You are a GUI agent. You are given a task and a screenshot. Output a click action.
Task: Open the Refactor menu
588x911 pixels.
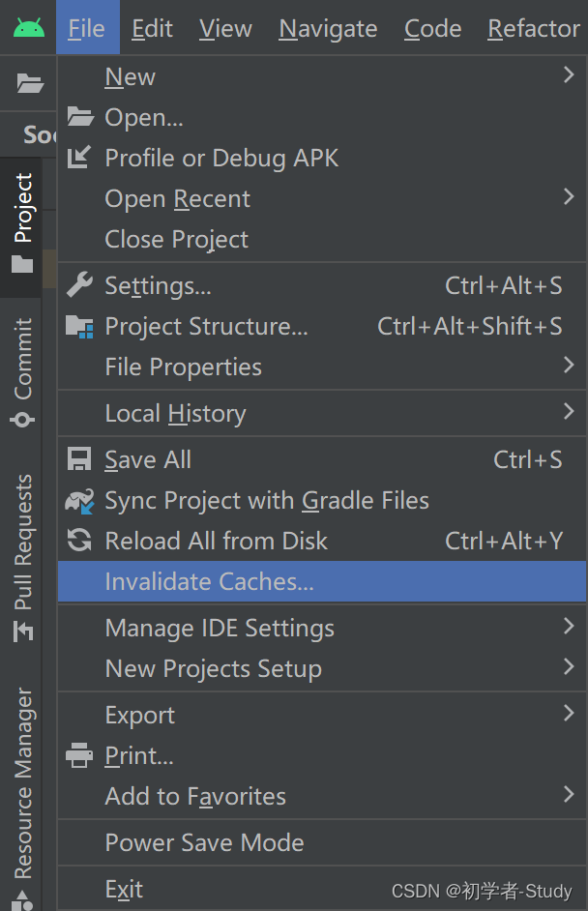[534, 28]
